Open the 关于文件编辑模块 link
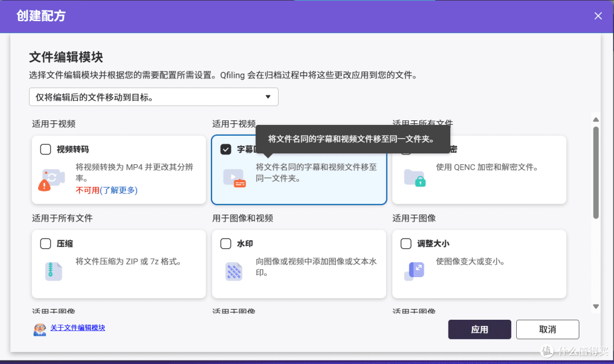614x364 pixels. coord(77,328)
